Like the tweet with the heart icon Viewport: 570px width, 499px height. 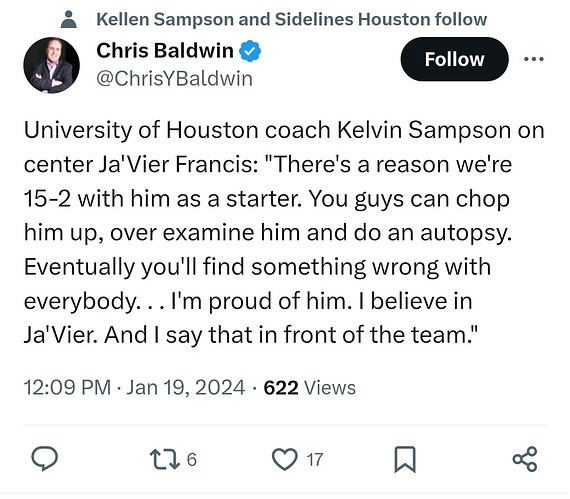(285, 459)
